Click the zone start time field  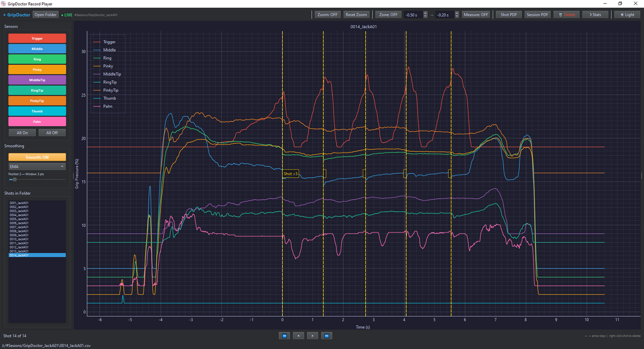coord(413,15)
